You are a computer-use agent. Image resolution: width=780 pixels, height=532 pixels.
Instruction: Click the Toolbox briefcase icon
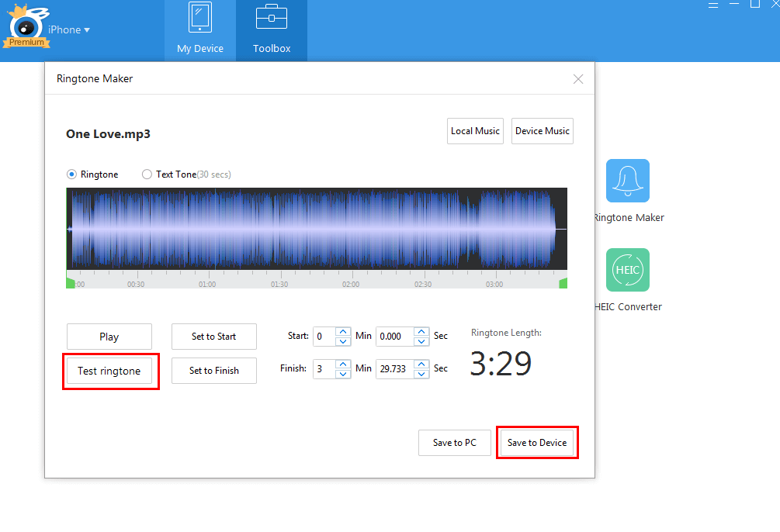(271, 19)
